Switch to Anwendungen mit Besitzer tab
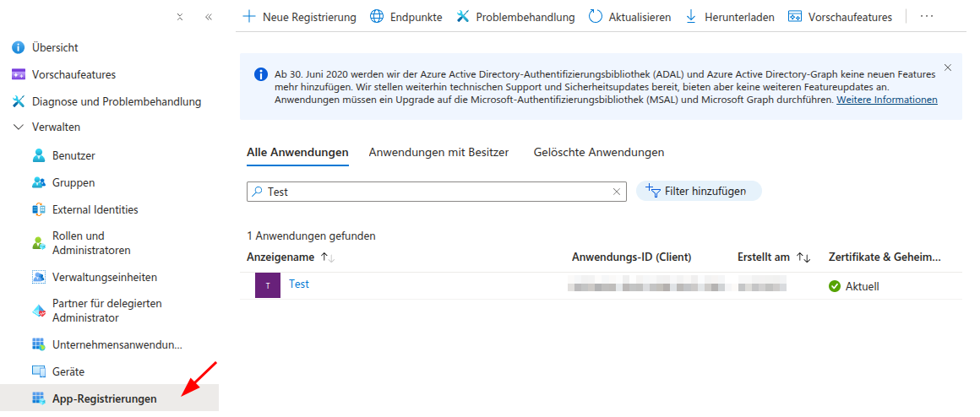The image size is (980, 417). click(438, 153)
